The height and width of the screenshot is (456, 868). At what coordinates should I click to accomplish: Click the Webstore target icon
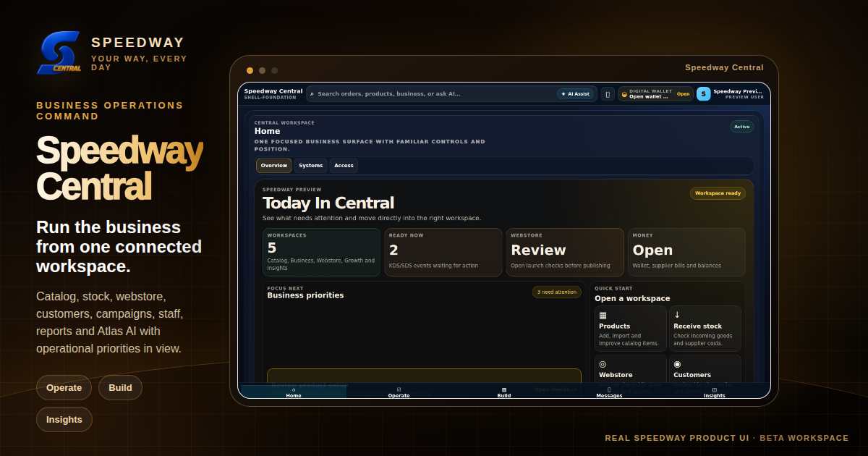click(x=603, y=364)
